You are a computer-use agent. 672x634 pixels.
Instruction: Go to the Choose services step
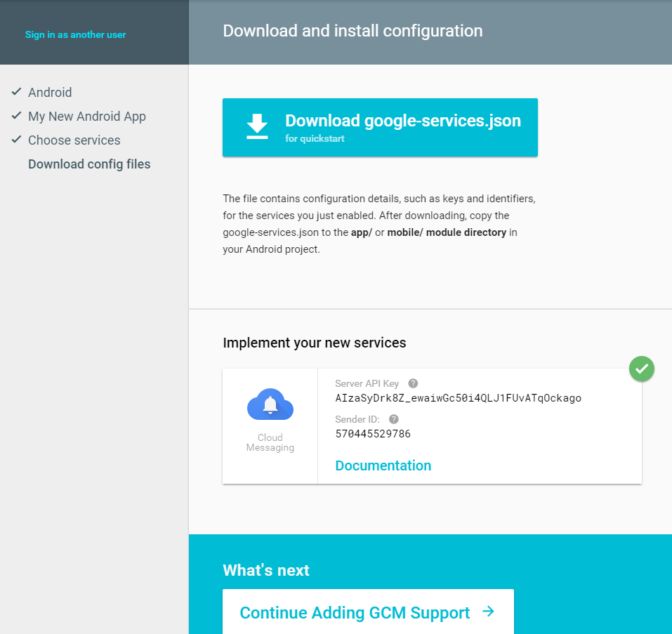pos(74,140)
